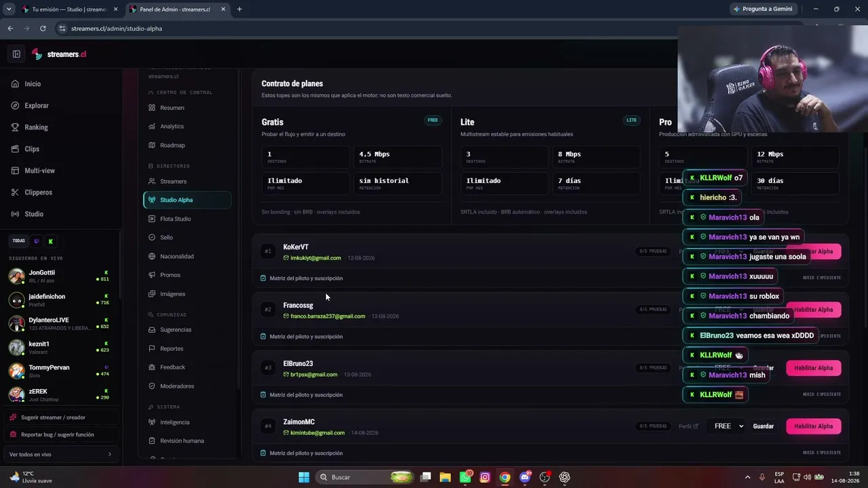Open jaidefinichon's live stream entry
The image size is (868, 488).
tap(60, 300)
